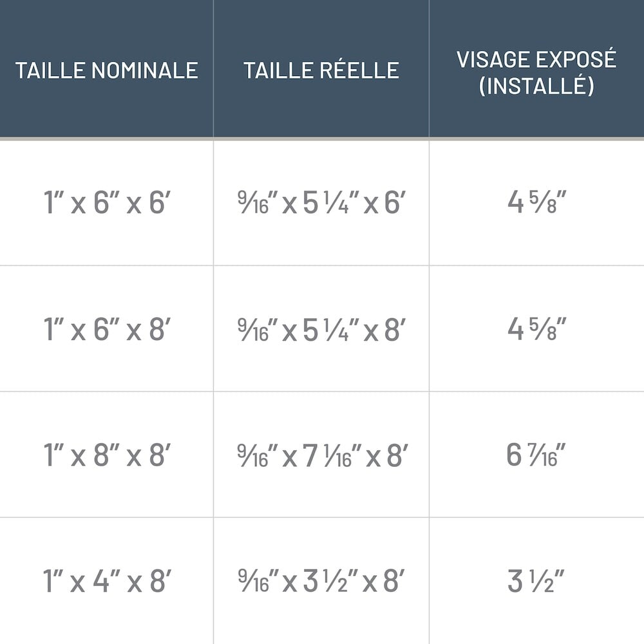
Task: Select the nominal size 1" x 6" x 8' cell
Action: click(106, 330)
